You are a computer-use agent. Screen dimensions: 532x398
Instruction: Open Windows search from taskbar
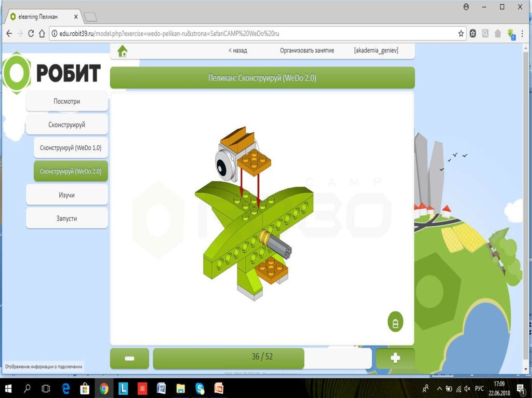[27, 389]
